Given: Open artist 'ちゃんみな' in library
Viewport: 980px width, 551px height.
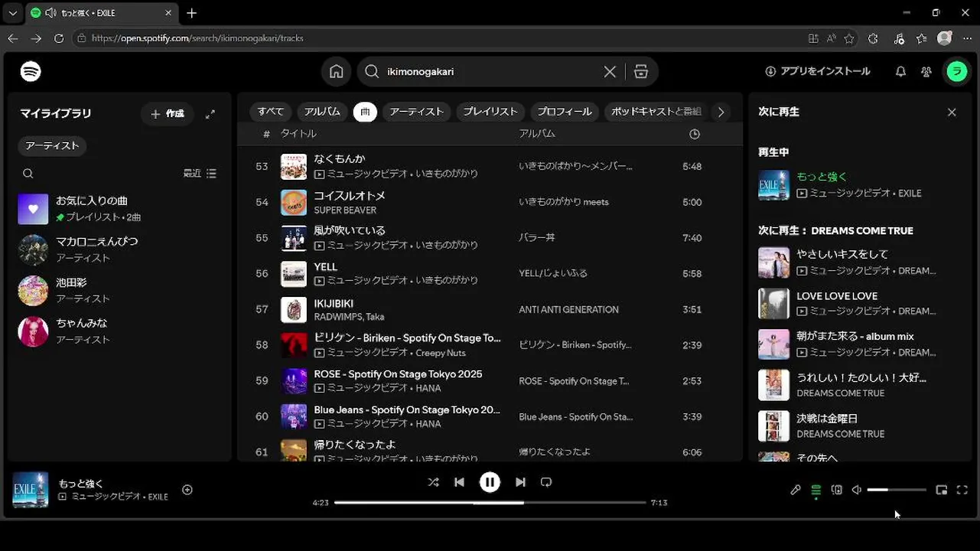Looking at the screenshot, I should 119,331.
